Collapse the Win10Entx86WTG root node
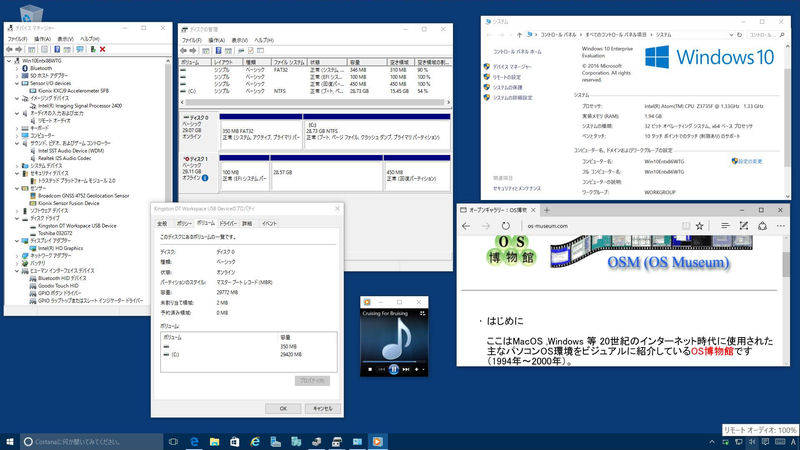Viewport: 800px width, 450px height. [9, 61]
